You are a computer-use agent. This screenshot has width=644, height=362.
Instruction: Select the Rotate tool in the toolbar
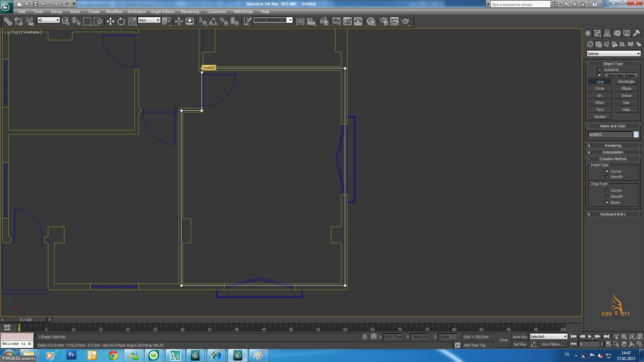click(121, 21)
